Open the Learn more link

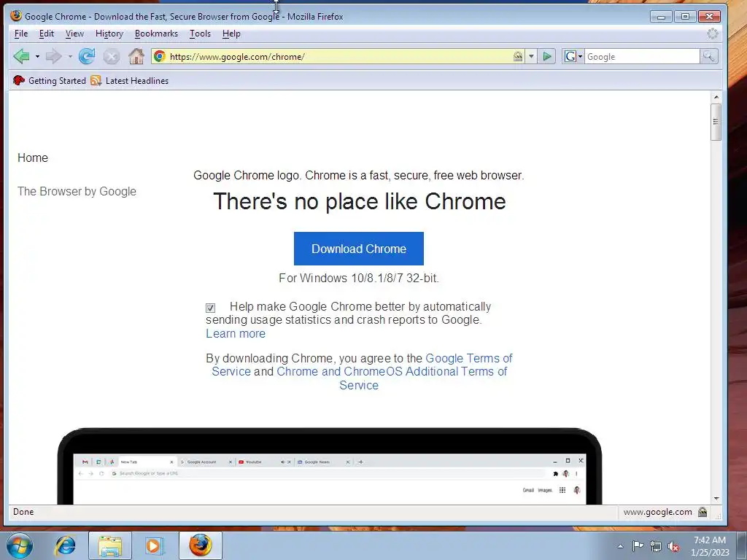pos(236,334)
